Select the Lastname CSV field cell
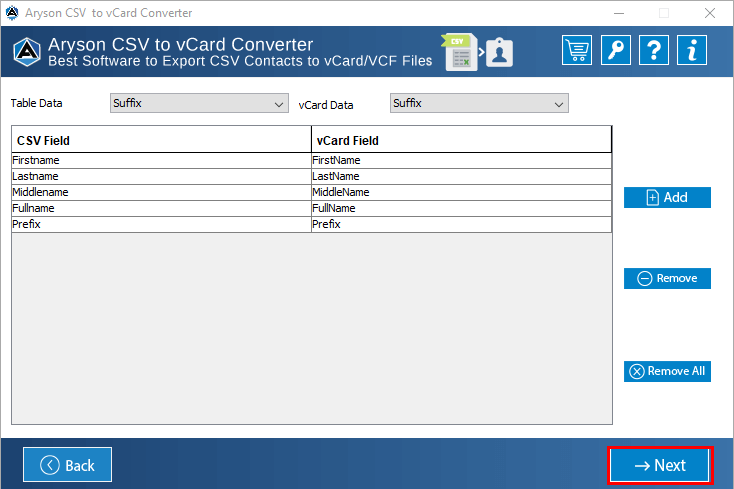 click(x=161, y=176)
